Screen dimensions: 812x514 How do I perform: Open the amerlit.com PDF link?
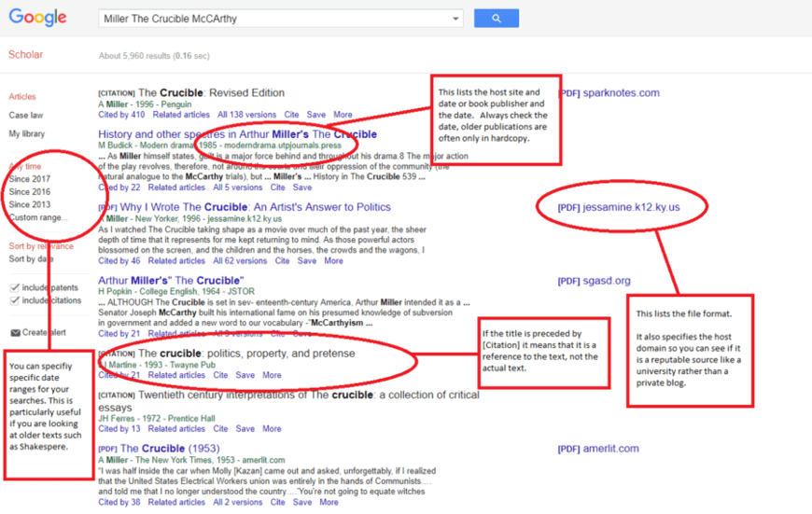tap(598, 449)
